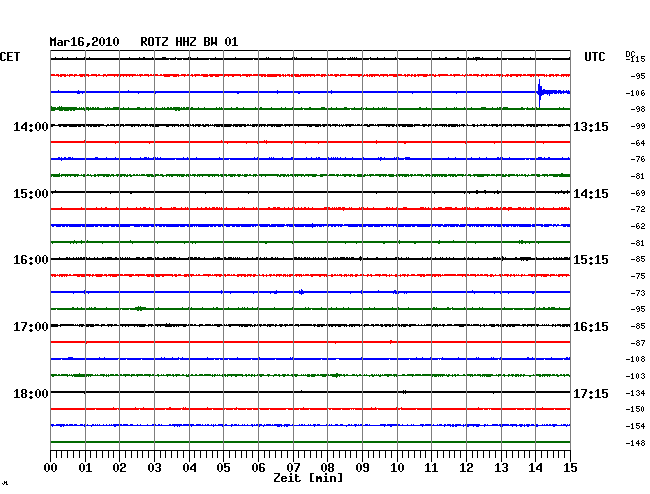The image size is (650, 494).
Task: Click the DC offset value -115
Action: 636,59
